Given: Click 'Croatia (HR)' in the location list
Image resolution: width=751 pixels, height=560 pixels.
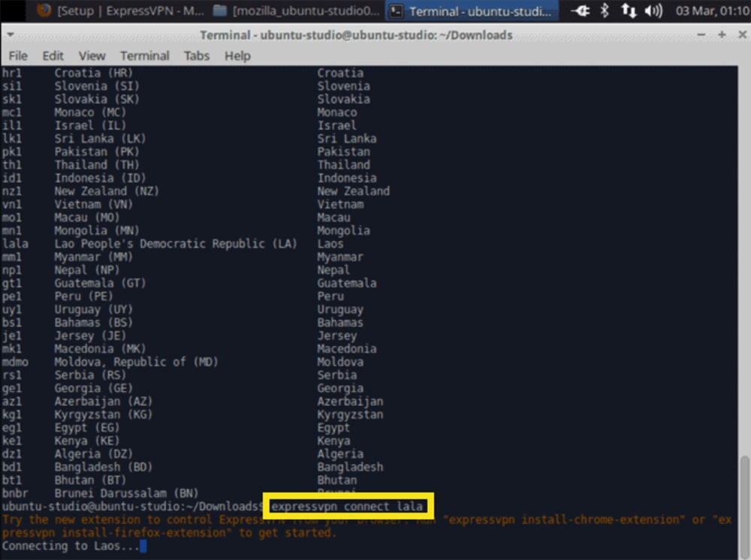Looking at the screenshot, I should [93, 74].
